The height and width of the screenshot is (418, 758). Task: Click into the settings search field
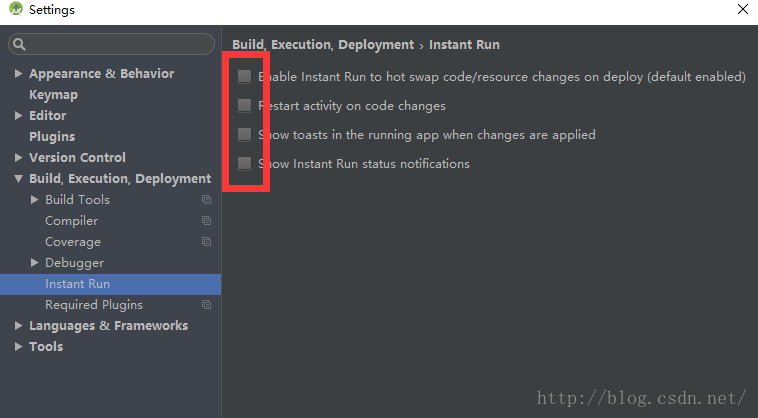point(111,44)
